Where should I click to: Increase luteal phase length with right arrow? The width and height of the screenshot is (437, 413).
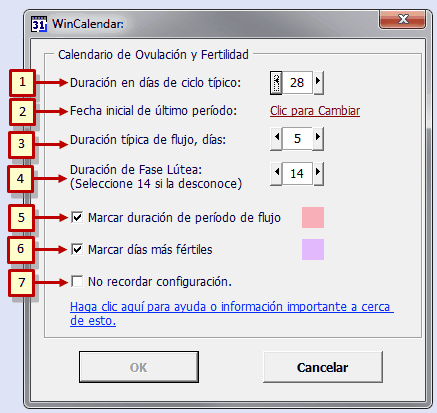tap(318, 173)
